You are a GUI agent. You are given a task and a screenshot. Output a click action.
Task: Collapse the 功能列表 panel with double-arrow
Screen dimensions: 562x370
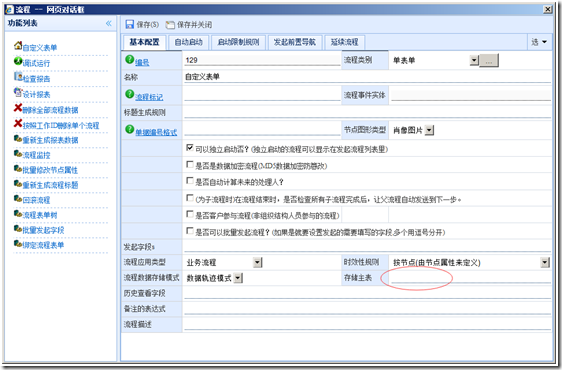[x=109, y=24]
